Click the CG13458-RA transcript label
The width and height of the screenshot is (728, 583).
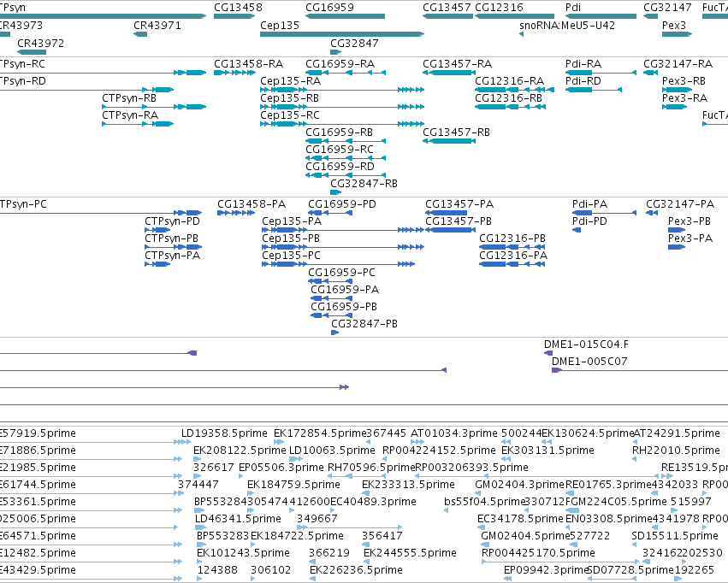pos(248,64)
